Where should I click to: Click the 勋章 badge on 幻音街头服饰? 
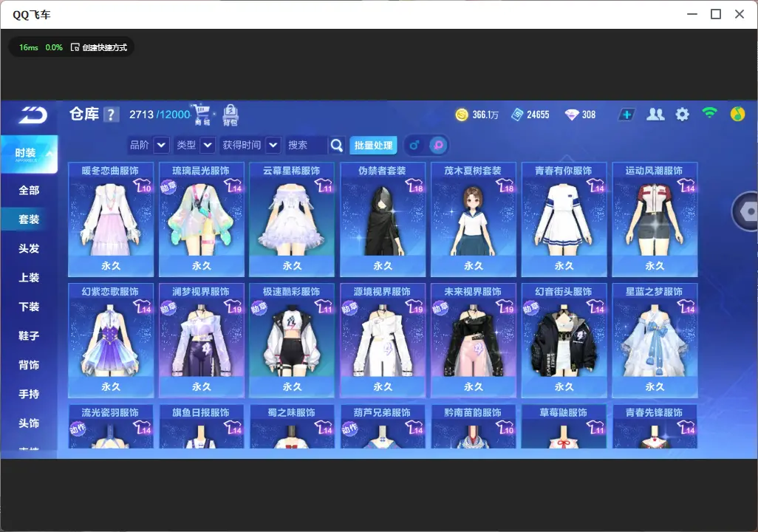click(x=530, y=307)
